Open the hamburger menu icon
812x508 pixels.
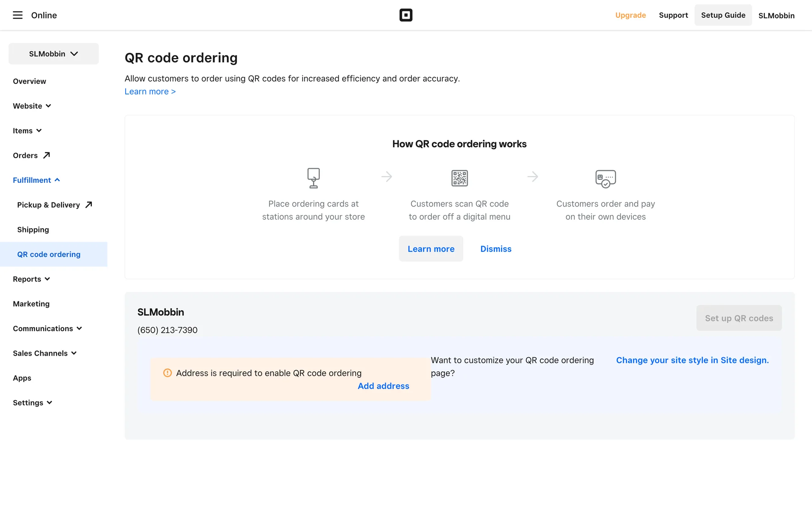point(17,15)
